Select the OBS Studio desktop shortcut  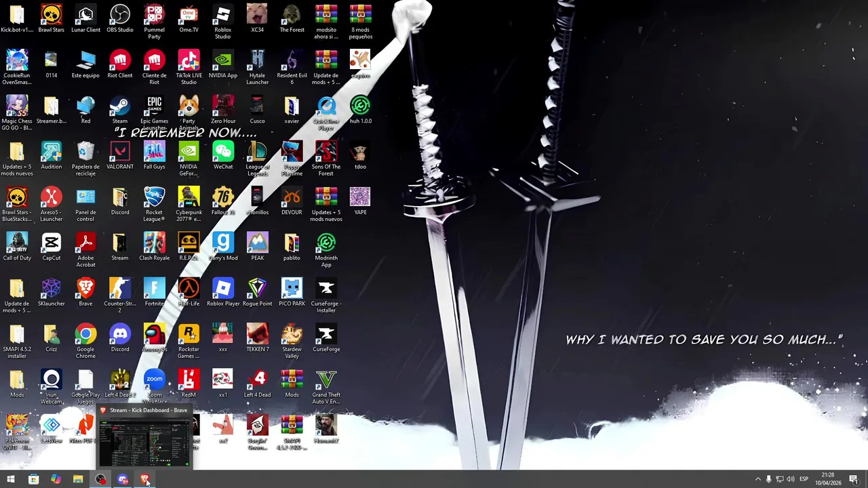pyautogui.click(x=120, y=19)
